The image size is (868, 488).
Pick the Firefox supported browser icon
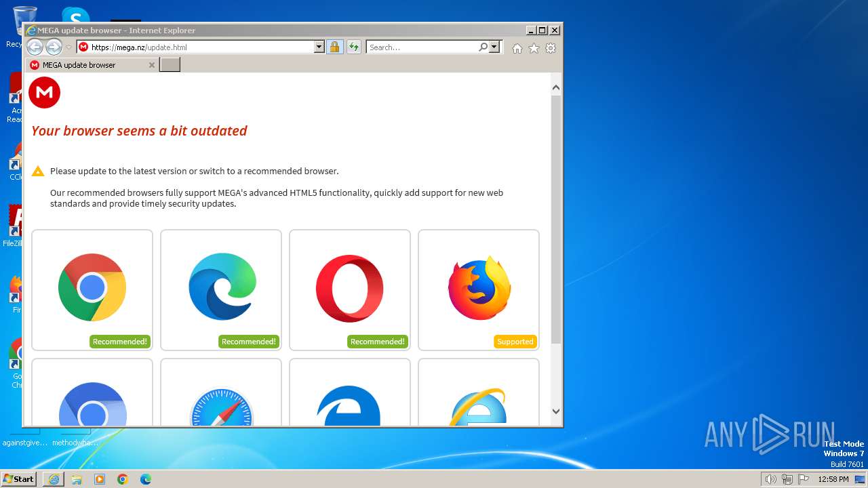pos(479,288)
